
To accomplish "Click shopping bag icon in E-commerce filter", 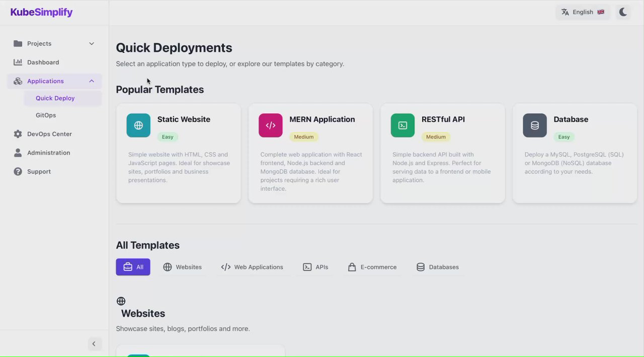I will (x=352, y=267).
